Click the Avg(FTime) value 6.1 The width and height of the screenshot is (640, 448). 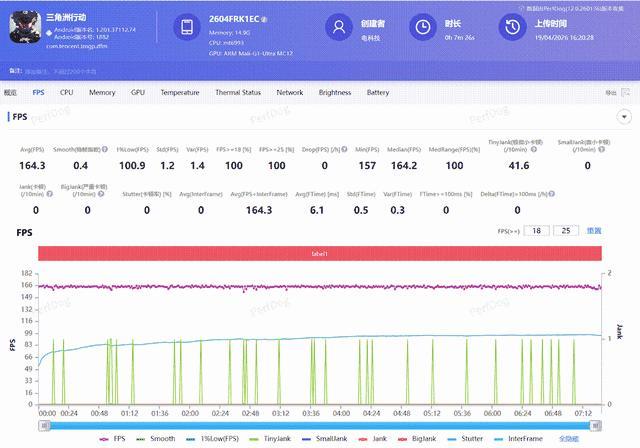click(x=317, y=210)
